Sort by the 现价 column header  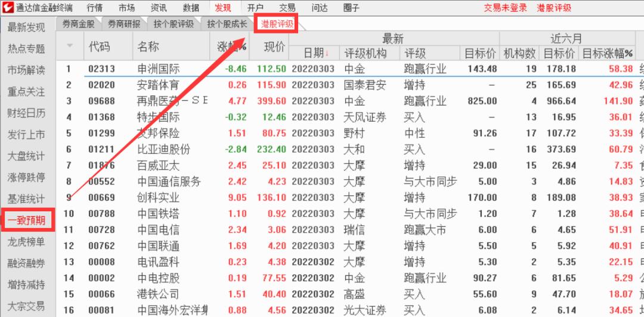pyautogui.click(x=274, y=47)
